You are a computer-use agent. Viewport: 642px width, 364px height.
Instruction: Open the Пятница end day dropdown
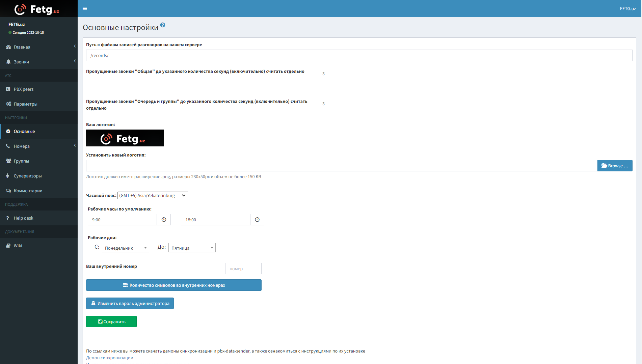(192, 248)
